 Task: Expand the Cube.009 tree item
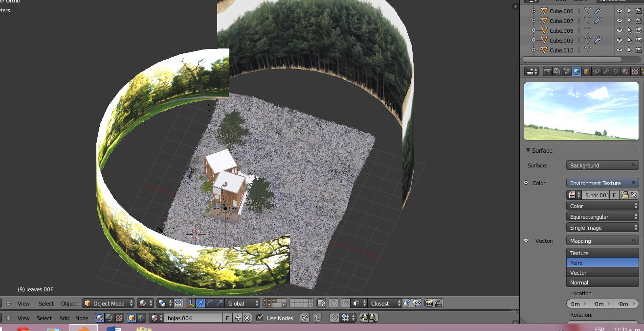tap(533, 40)
